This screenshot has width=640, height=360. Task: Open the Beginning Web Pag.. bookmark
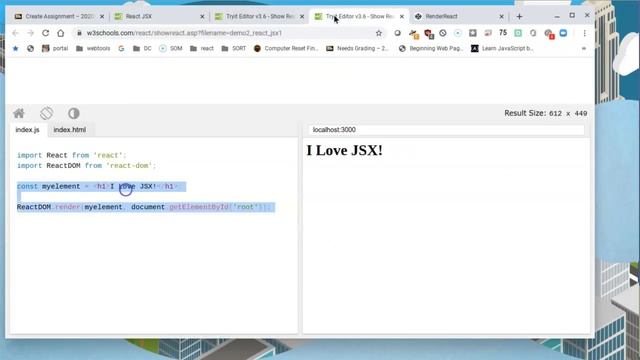click(431, 48)
